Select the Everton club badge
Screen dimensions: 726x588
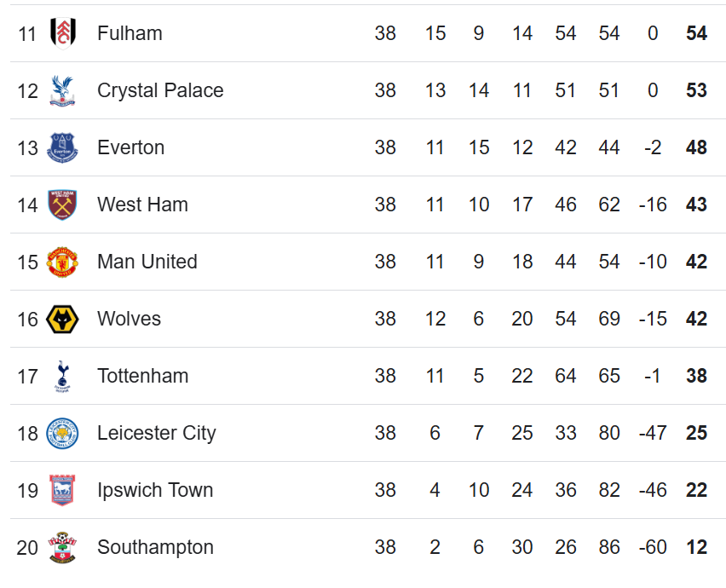(x=62, y=147)
